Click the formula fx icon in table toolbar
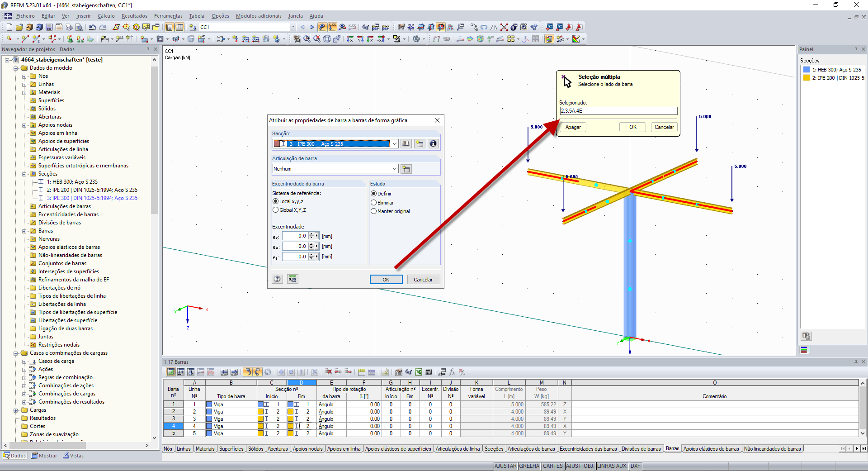Image resolution: width=868 pixels, height=471 pixels. coord(452,372)
